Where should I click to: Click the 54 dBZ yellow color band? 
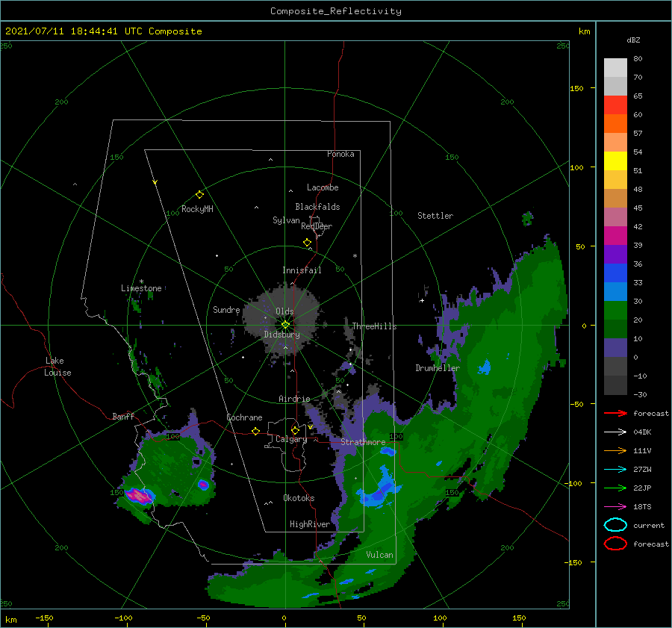(x=615, y=161)
